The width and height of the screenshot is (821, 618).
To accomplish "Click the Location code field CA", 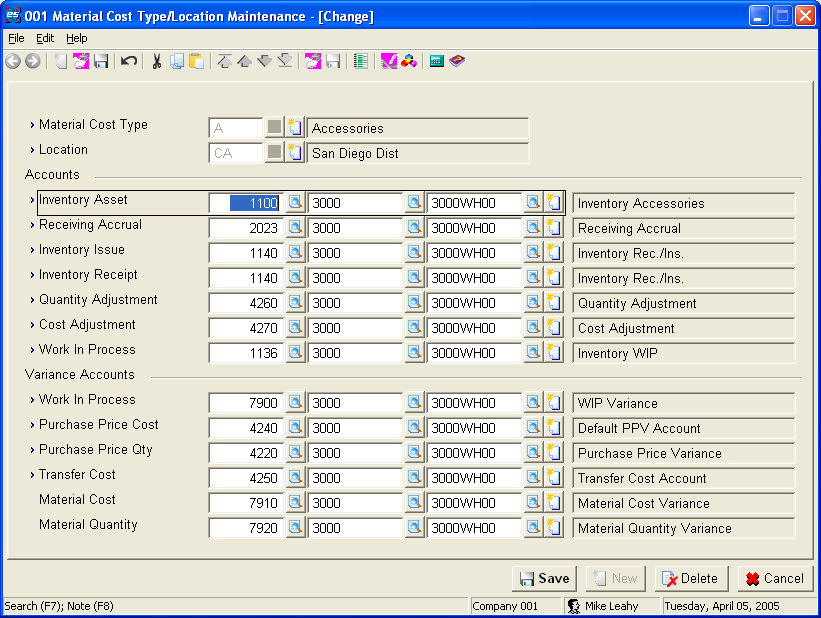I will (x=236, y=153).
